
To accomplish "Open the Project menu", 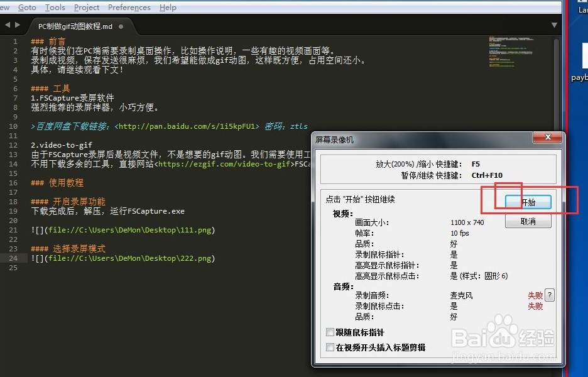I will [x=86, y=7].
